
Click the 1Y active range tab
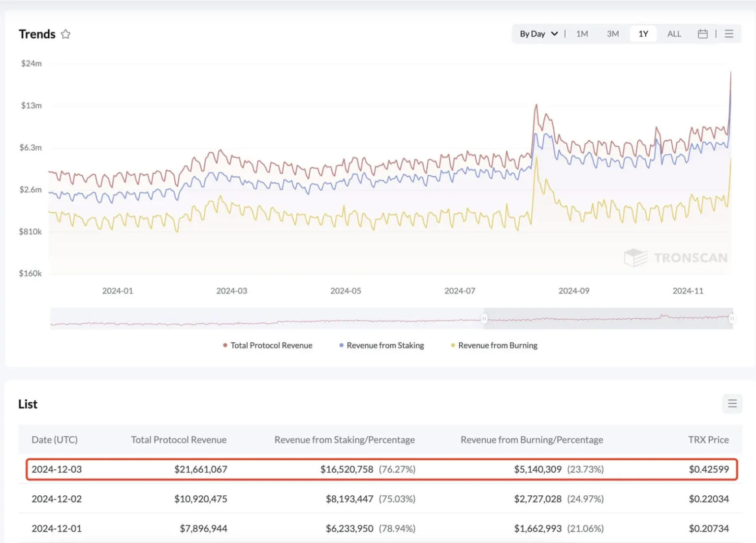[643, 33]
